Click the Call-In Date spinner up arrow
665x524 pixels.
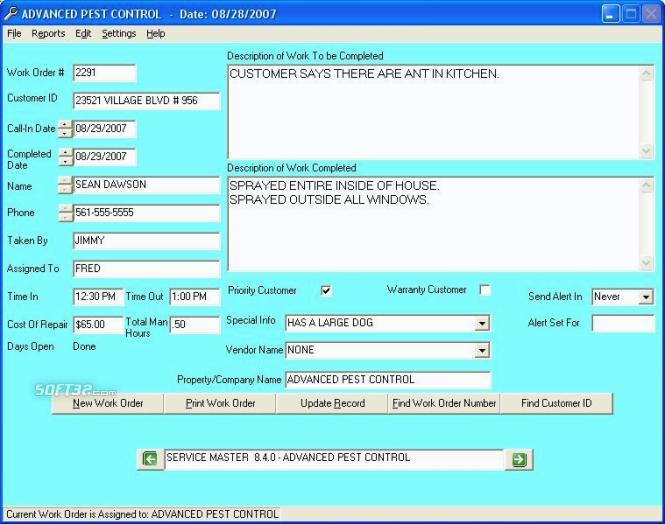tap(65, 125)
